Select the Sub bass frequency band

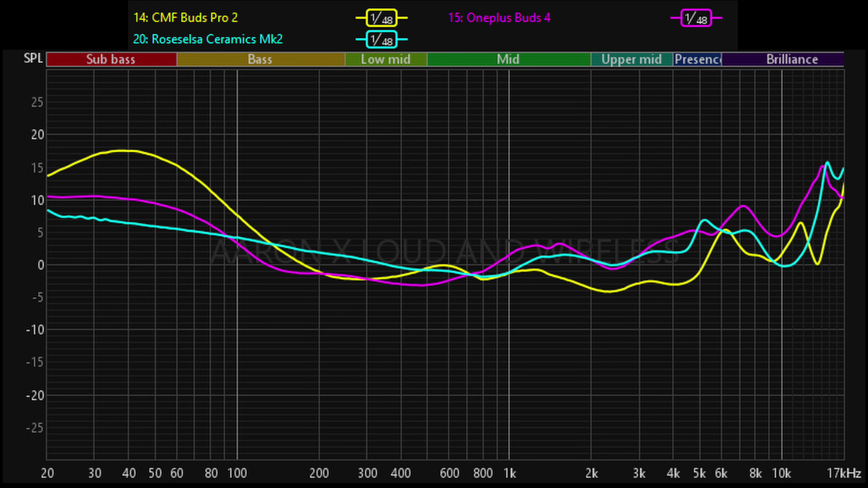tap(111, 59)
